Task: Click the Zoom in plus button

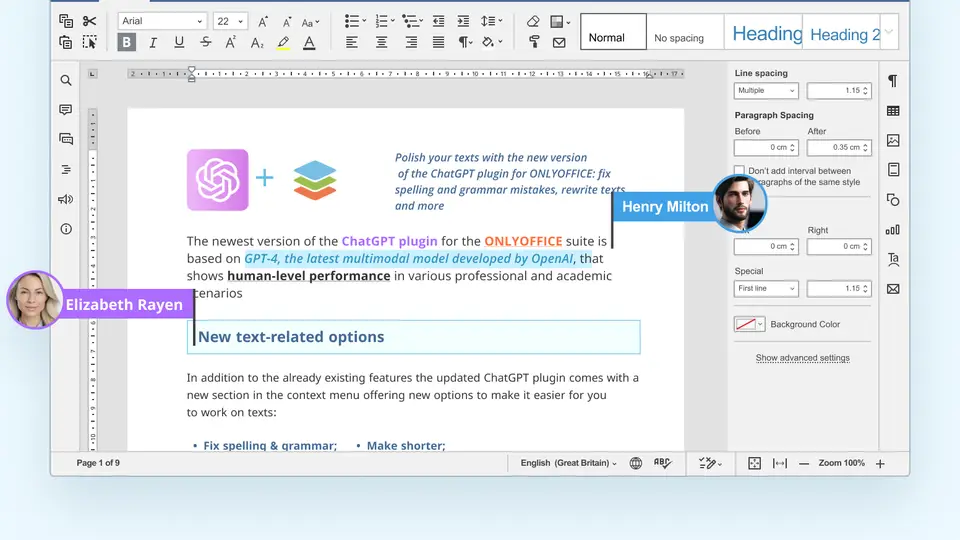Action: point(880,463)
